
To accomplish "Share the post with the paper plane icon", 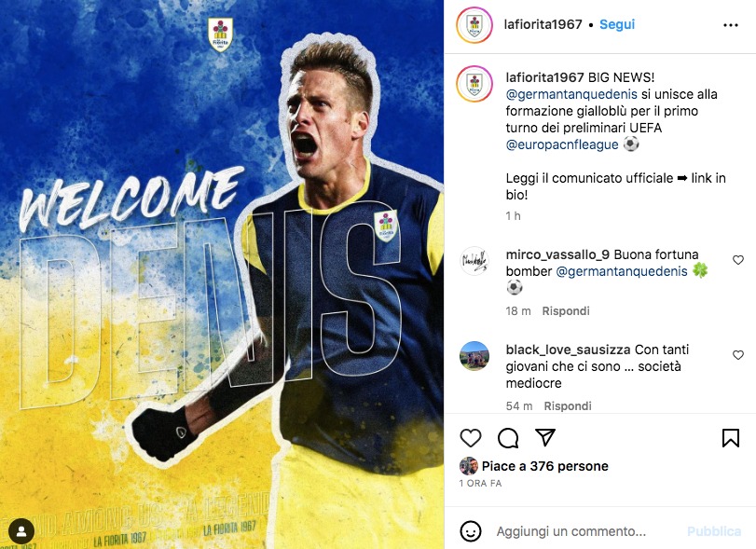I will coord(545,437).
